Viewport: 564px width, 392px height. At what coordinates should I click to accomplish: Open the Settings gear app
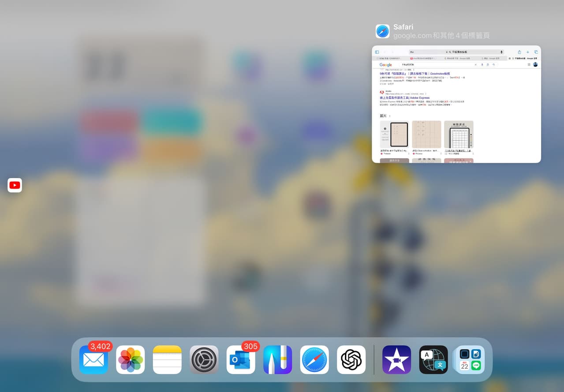[x=204, y=360]
